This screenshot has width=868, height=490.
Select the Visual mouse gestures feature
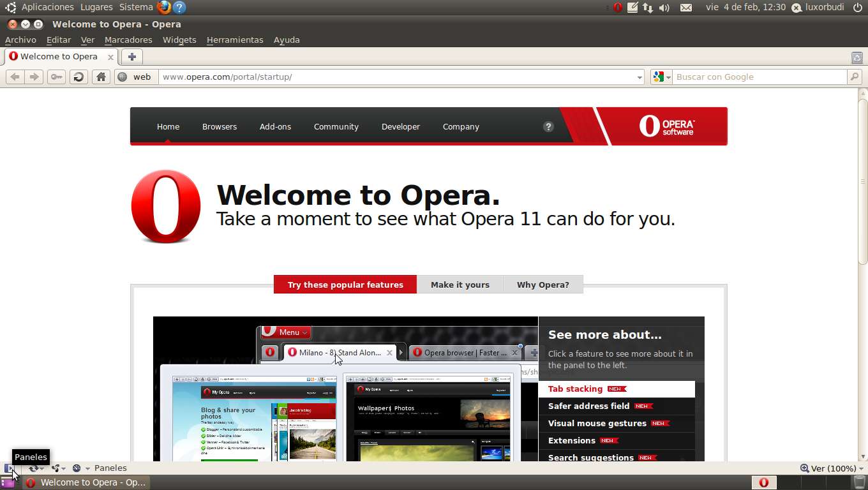point(617,423)
